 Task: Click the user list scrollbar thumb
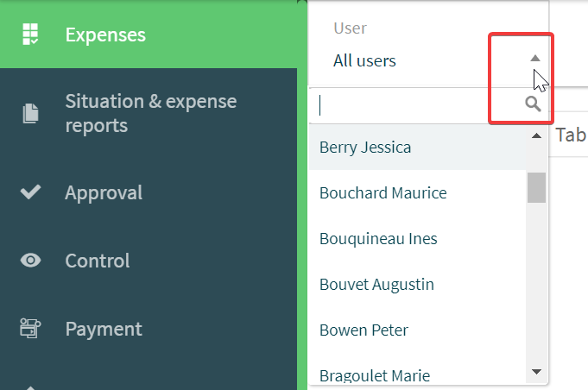coord(536,187)
